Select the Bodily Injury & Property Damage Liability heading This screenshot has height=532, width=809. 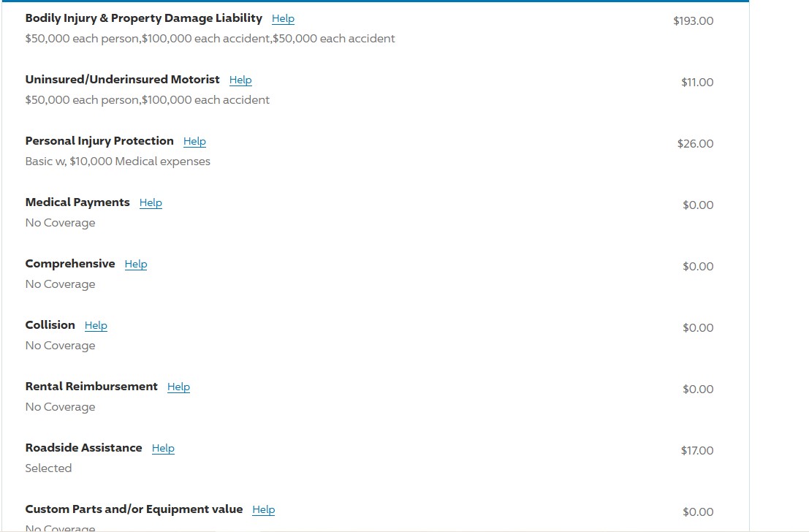pos(143,18)
